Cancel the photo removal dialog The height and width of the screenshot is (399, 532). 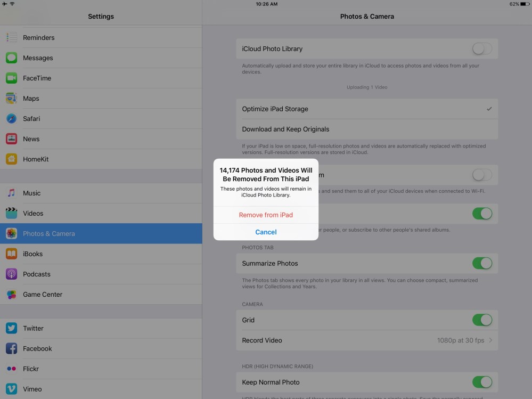266,232
